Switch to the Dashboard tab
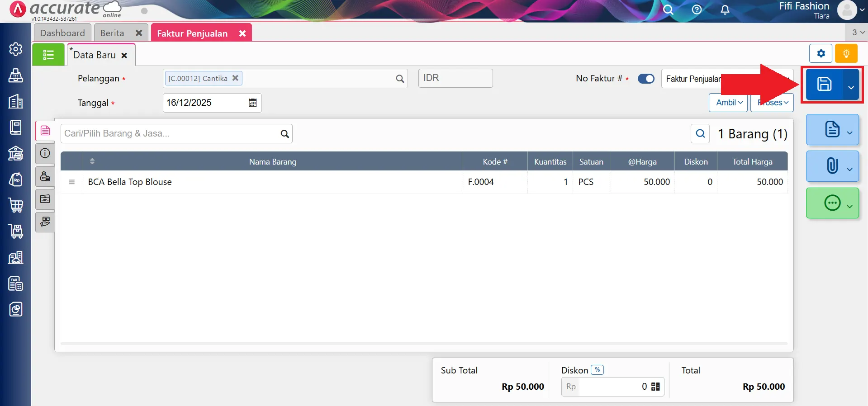This screenshot has height=406, width=868. coord(62,33)
